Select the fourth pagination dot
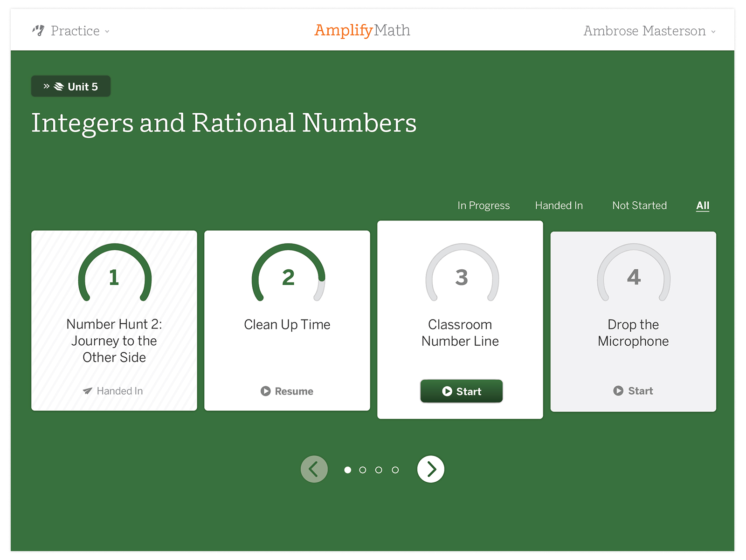 pyautogui.click(x=395, y=470)
